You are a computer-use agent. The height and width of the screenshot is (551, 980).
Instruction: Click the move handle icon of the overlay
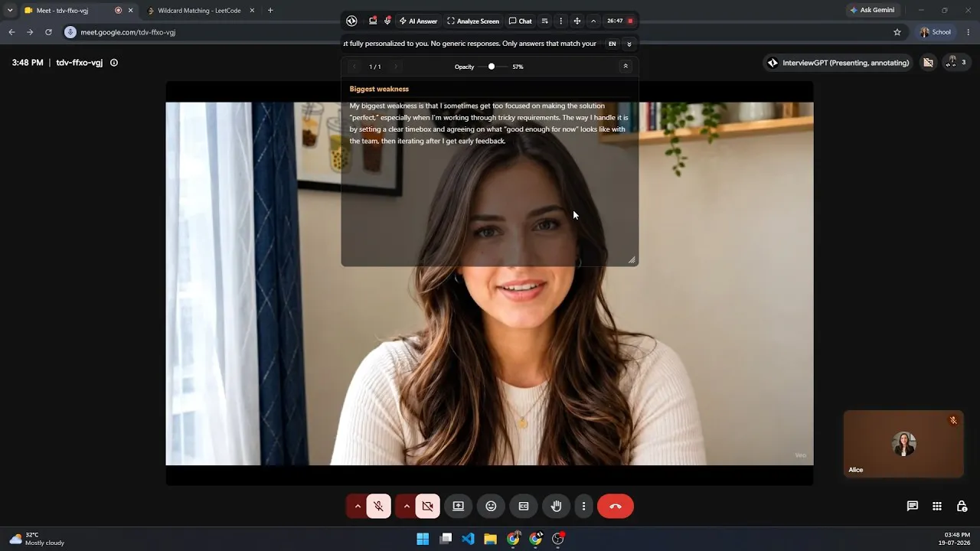[x=577, y=21]
